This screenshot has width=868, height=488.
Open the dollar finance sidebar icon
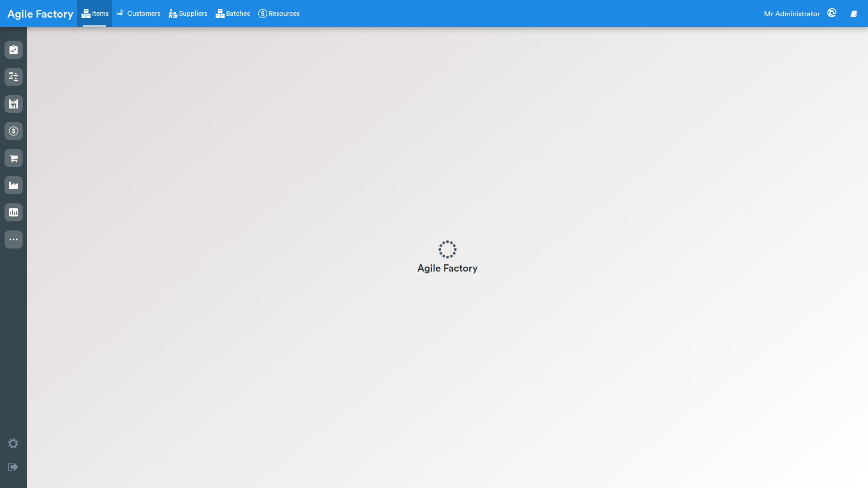[14, 131]
